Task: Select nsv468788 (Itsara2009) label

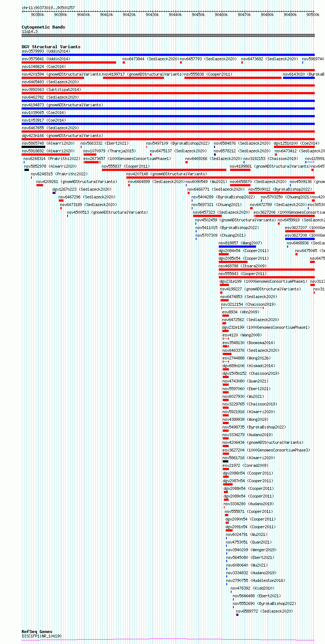Action: (242, 266)
